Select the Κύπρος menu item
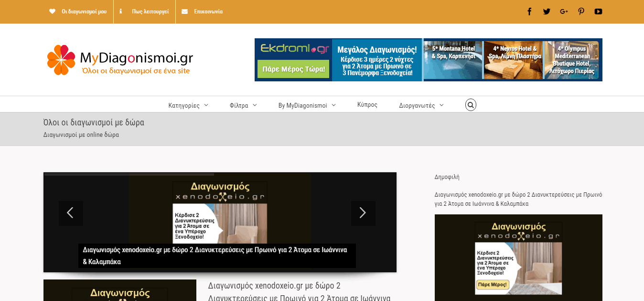644x301 pixels. [x=367, y=105]
